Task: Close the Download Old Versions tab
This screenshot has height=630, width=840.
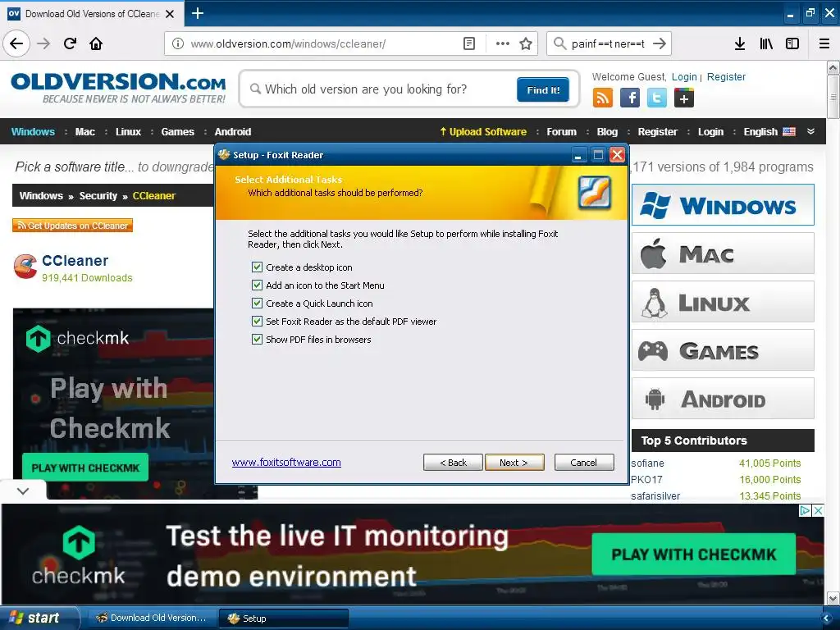Action: 170,14
